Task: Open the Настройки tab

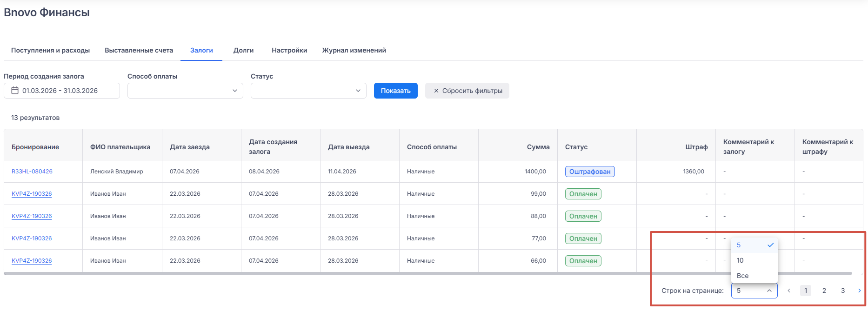Action: [x=289, y=50]
